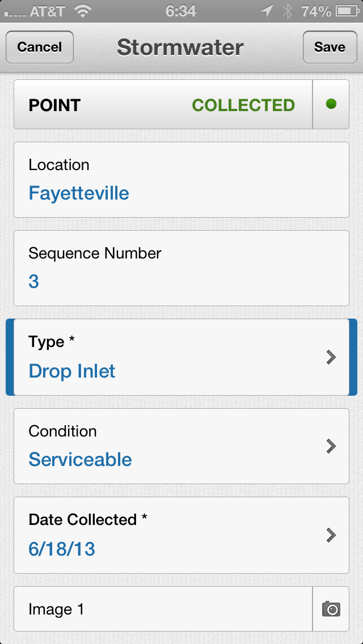Image resolution: width=363 pixels, height=644 pixels.
Task: Tap the green status dot button
Action: [331, 105]
